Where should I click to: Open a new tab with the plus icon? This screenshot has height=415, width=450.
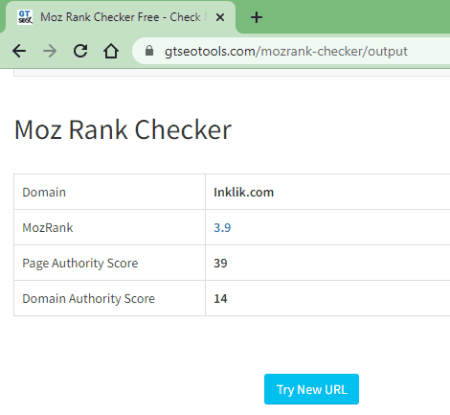pos(256,17)
